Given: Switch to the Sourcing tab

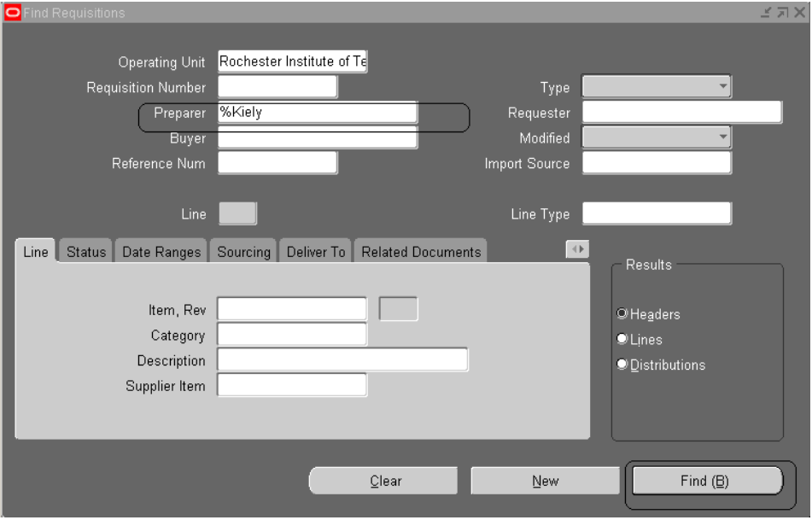Looking at the screenshot, I should point(243,252).
